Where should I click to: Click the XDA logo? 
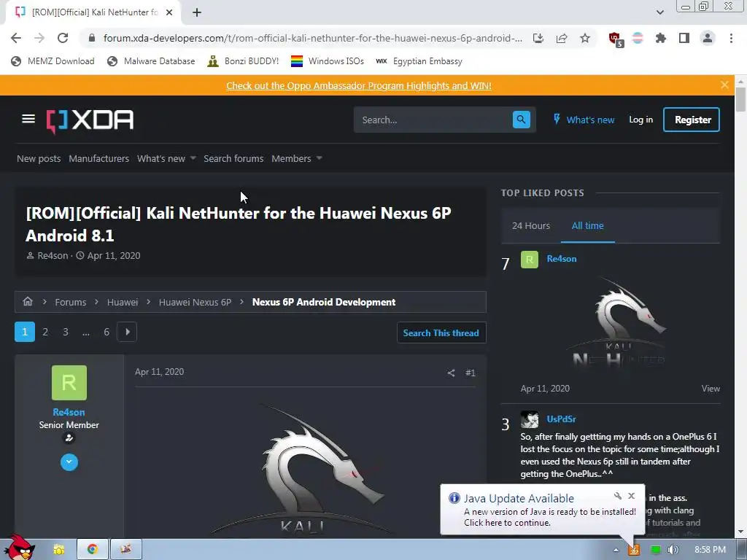[90, 121]
